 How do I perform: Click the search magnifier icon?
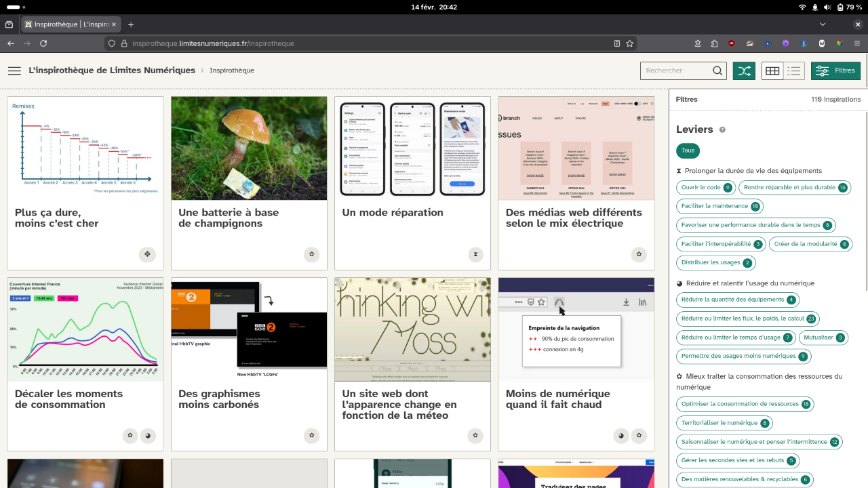coord(717,70)
